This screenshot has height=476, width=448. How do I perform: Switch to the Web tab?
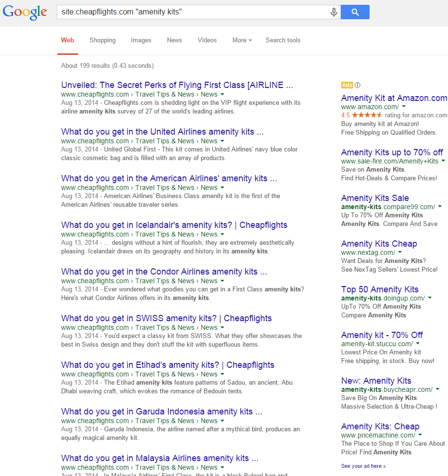tap(67, 40)
